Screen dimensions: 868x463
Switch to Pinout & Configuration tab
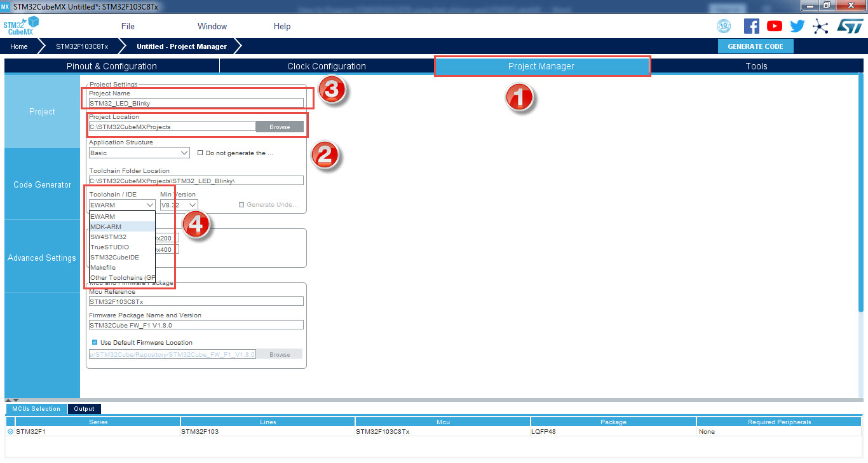pos(112,66)
